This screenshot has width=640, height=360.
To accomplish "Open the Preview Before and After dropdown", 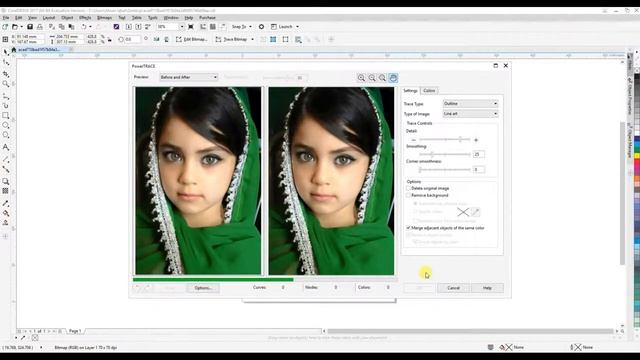I will 189,77.
